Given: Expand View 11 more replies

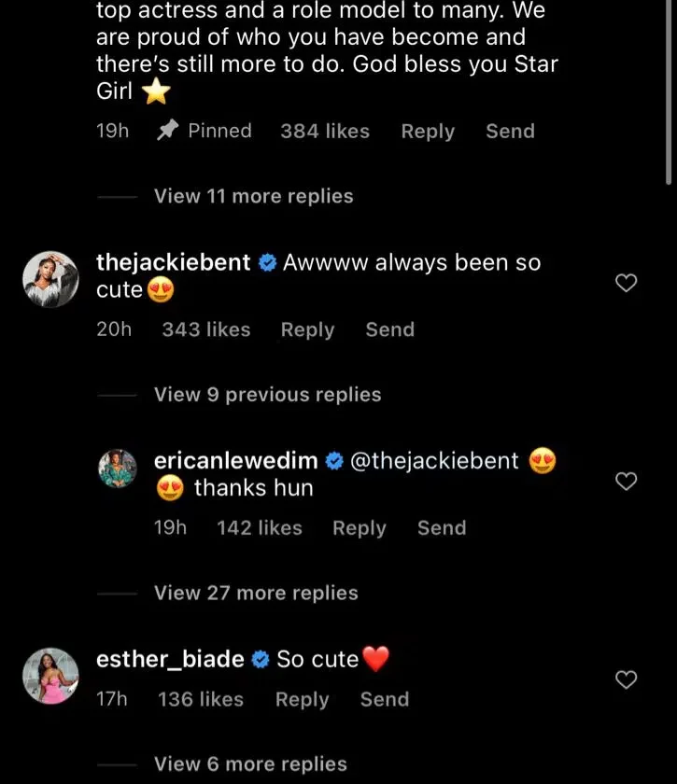Looking at the screenshot, I should tap(253, 196).
